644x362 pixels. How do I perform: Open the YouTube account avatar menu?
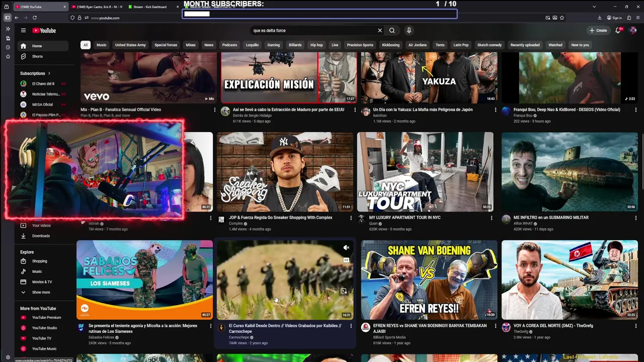tap(632, 30)
